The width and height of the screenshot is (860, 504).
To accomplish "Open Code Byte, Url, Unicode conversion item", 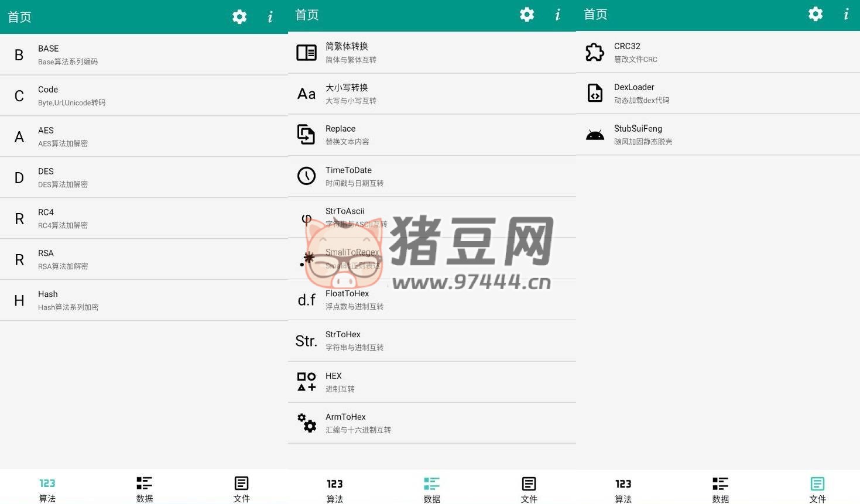I will point(143,95).
